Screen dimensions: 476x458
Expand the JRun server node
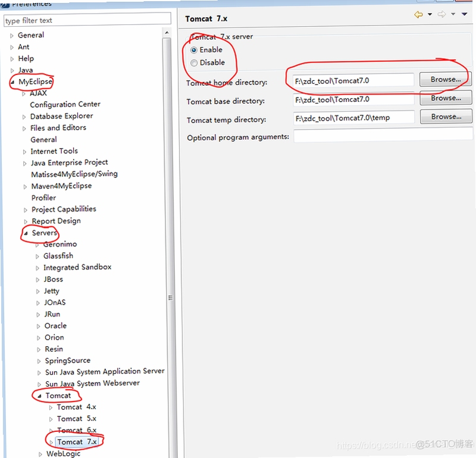(x=38, y=315)
